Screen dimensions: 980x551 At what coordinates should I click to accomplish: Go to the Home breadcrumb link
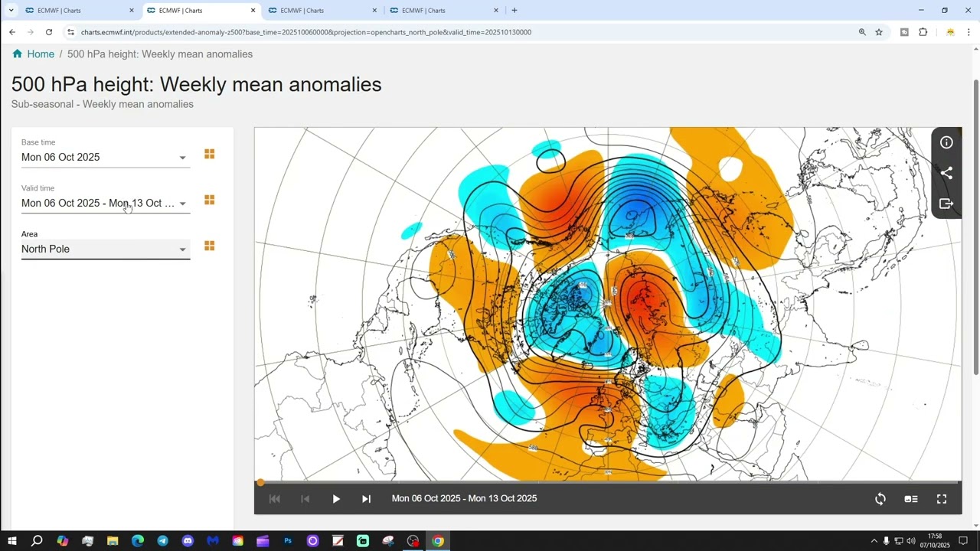point(40,54)
